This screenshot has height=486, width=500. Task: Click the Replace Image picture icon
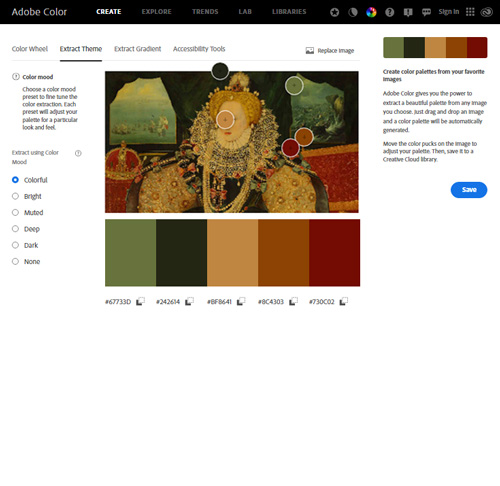coord(310,51)
